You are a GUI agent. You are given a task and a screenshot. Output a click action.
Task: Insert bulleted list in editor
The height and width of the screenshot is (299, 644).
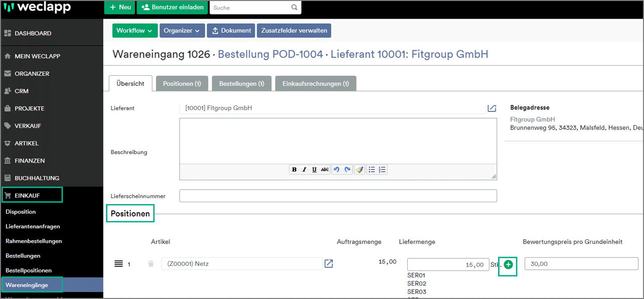point(372,170)
